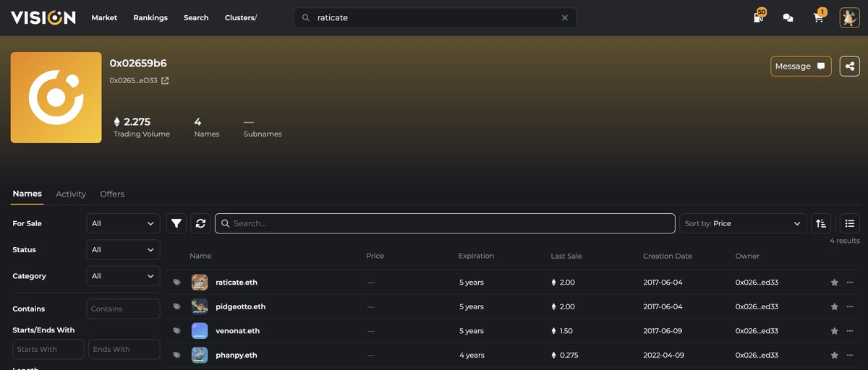The image size is (868, 370).
Task: Toggle sort direction icon
Action: point(821,223)
